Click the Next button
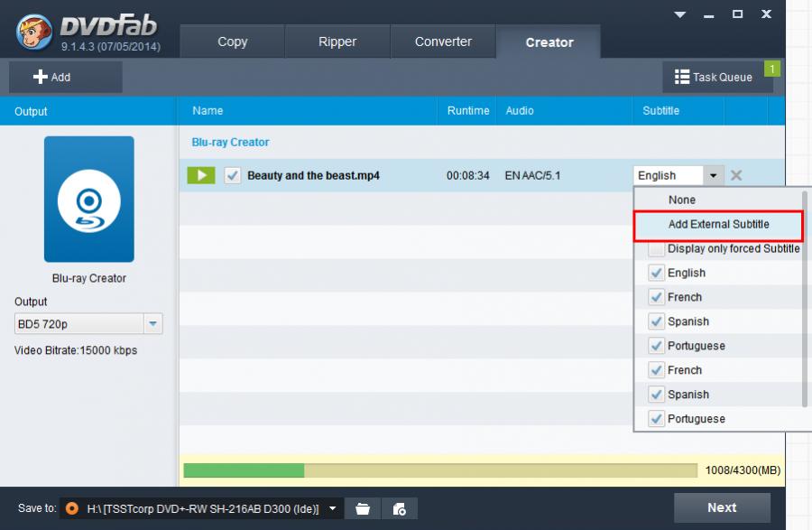The width and height of the screenshot is (812, 530). [x=722, y=507]
